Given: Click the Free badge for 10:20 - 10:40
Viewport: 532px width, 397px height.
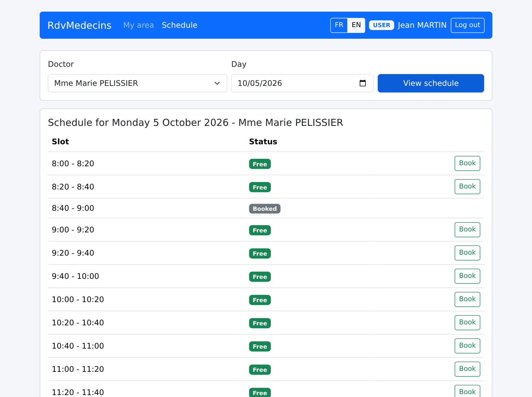Looking at the screenshot, I should pyautogui.click(x=260, y=323).
